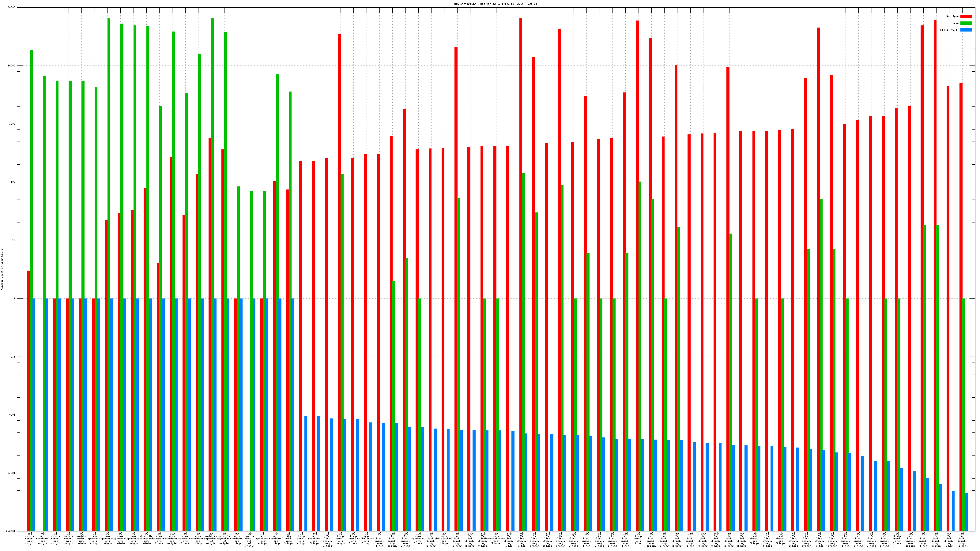The height and width of the screenshot is (551, 980).
Task: Click the 1000 y-axis tick label
Action: click(12, 124)
